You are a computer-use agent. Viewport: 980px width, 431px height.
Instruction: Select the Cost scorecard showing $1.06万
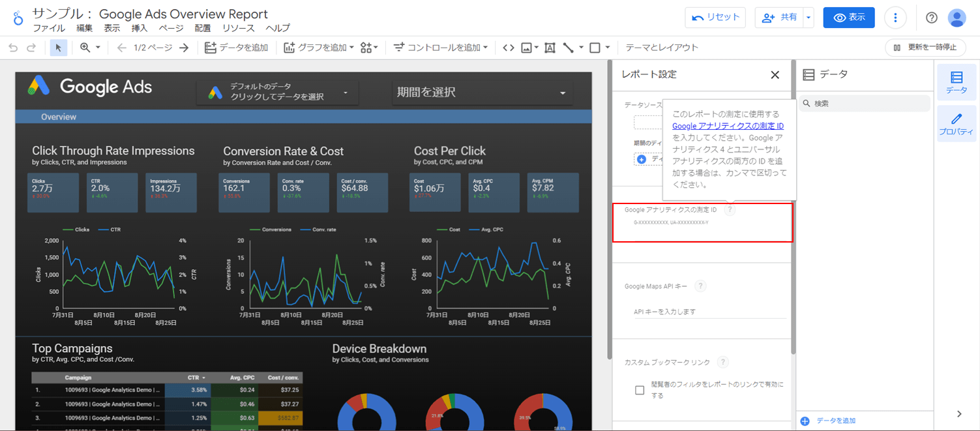coord(435,192)
